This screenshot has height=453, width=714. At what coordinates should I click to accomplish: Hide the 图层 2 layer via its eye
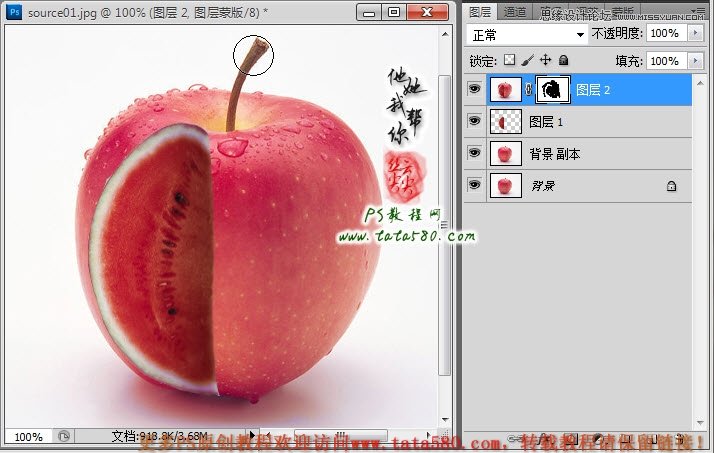tap(474, 89)
